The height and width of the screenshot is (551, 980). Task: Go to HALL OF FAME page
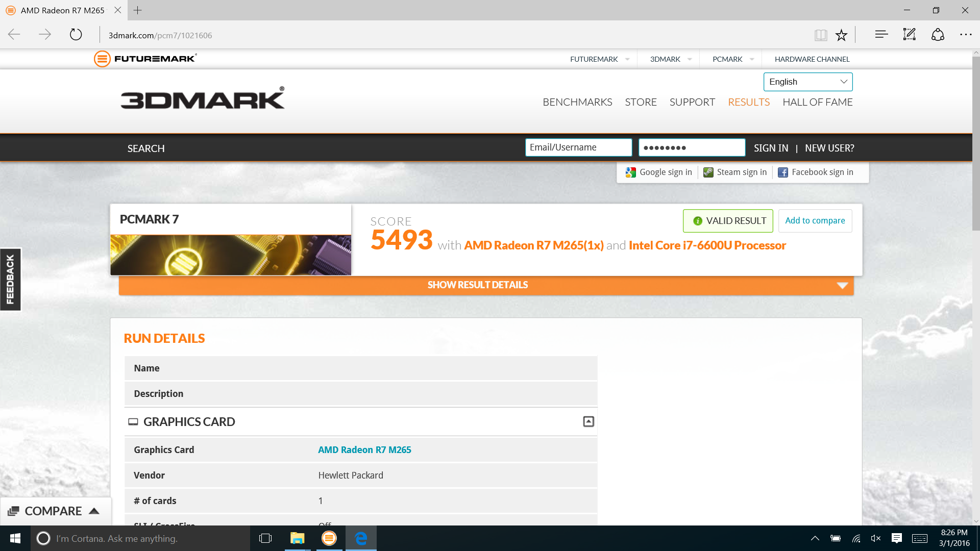point(817,102)
